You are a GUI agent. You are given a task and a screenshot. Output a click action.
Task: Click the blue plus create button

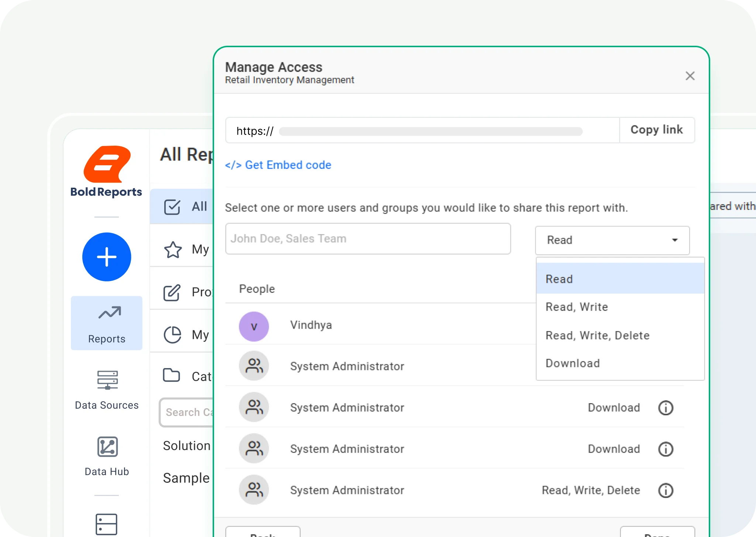click(x=107, y=257)
